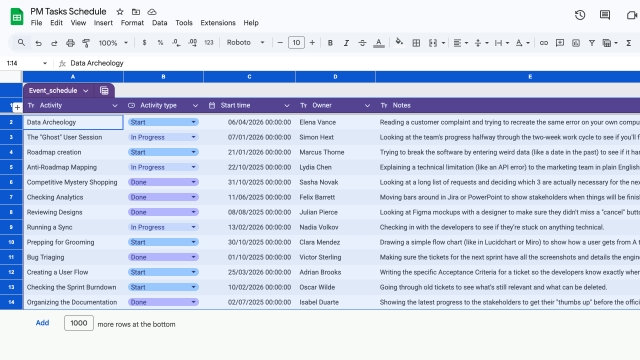Viewport: 640px width, 360px height.
Task: Star the PM Tasks Schedule document
Action: click(x=120, y=12)
